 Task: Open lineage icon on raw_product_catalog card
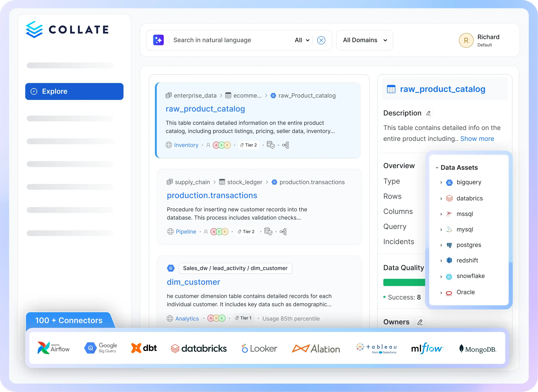coord(286,145)
